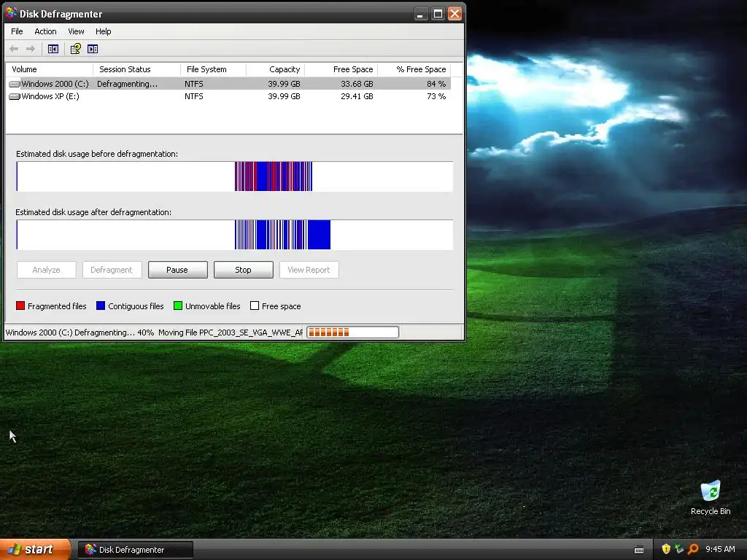Open the Help menu
Screen dimensions: 747x560
103,31
